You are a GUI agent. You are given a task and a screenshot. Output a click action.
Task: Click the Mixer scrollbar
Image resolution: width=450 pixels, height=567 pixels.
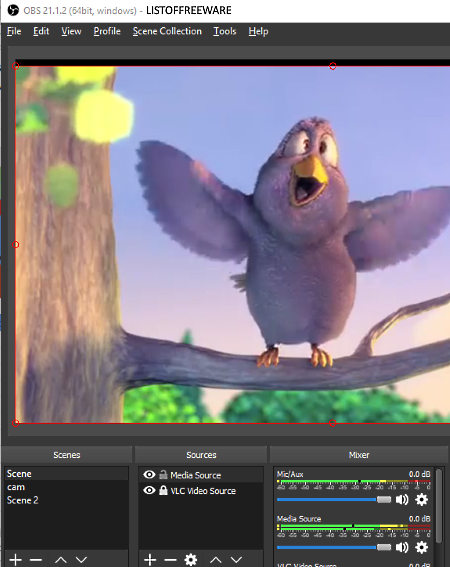tap(439, 506)
